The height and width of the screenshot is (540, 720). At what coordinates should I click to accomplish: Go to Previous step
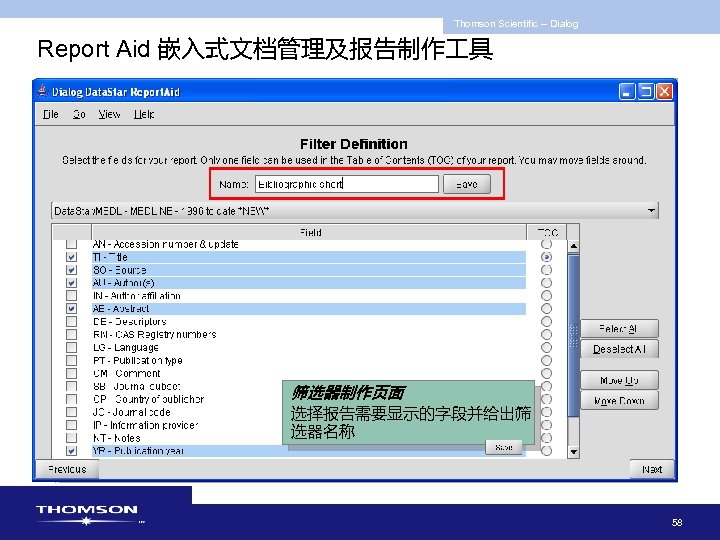[67, 469]
